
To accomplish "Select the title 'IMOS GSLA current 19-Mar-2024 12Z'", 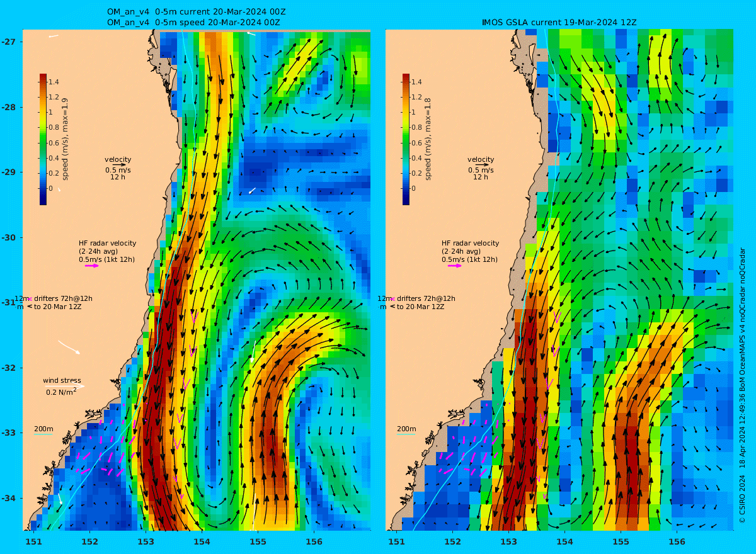I will coord(559,22).
